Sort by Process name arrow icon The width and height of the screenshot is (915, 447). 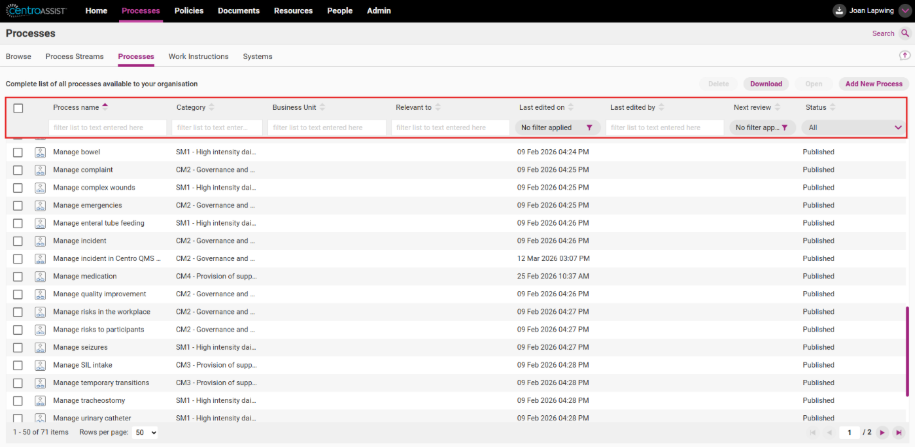point(105,106)
